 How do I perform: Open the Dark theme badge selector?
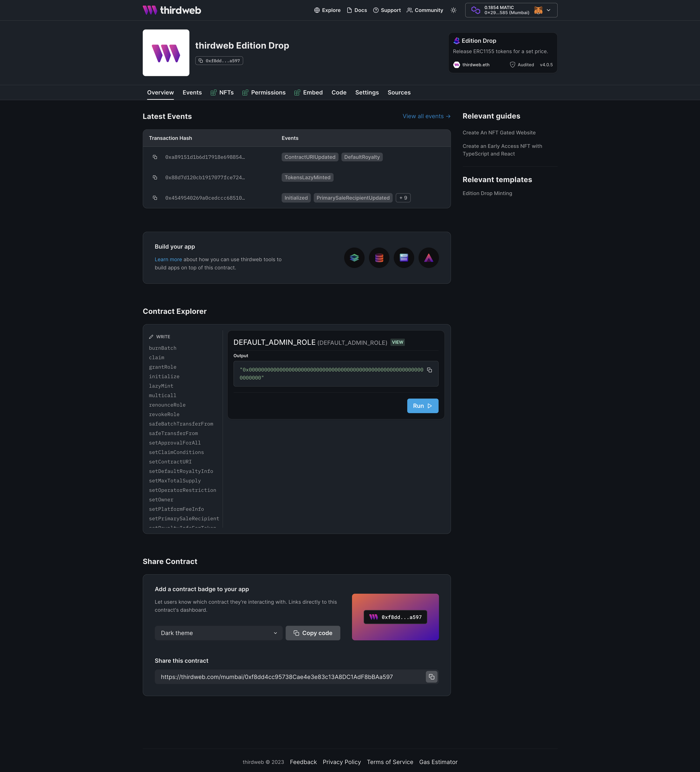[x=218, y=633]
